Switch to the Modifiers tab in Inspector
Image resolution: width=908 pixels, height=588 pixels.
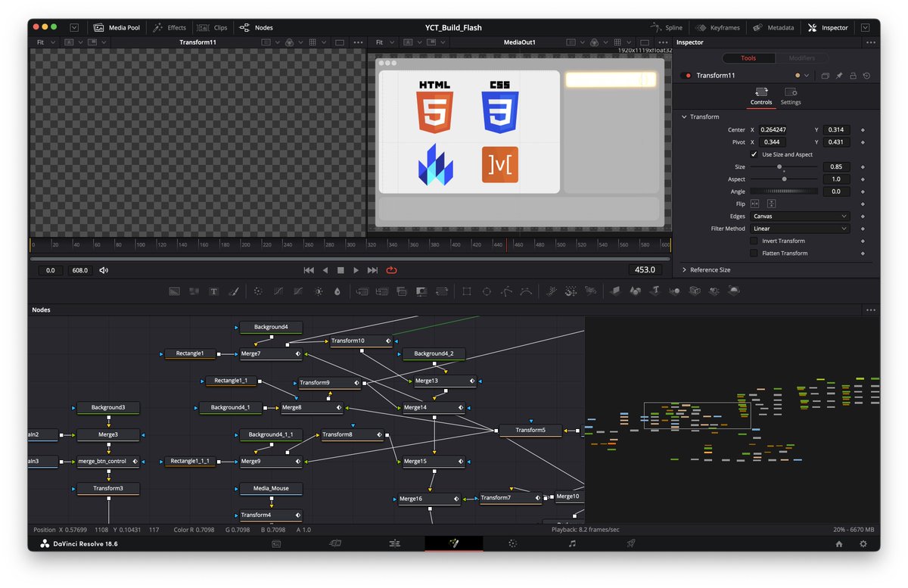[x=803, y=58]
